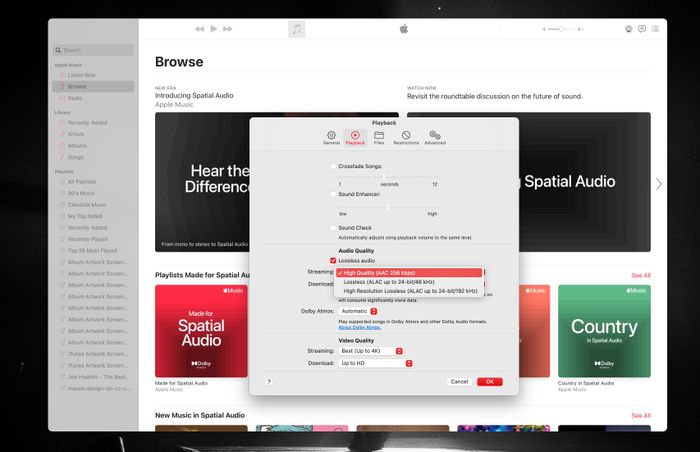This screenshot has height=452, width=700.
Task: Click the Revisit the roundtable discussion text
Action: (495, 96)
